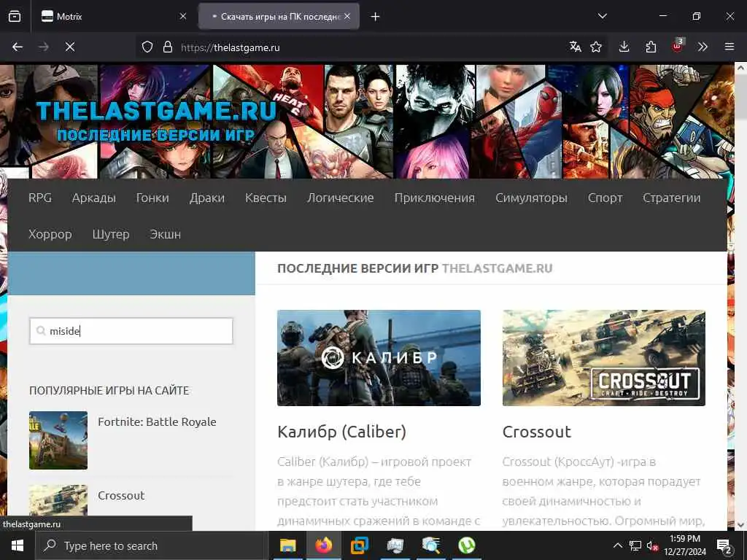Screen dimensions: 747x560
Task: Open the Downloads panel
Action: 624,47
